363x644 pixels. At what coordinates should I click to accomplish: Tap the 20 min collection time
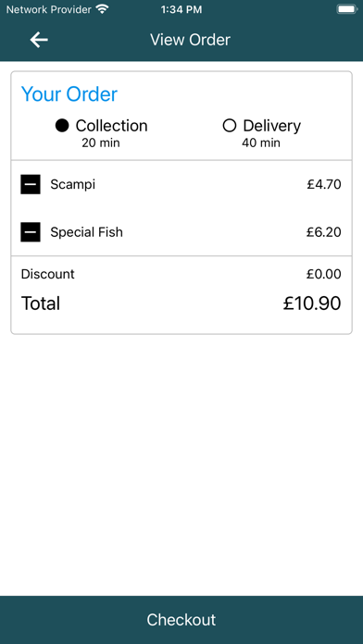101,142
